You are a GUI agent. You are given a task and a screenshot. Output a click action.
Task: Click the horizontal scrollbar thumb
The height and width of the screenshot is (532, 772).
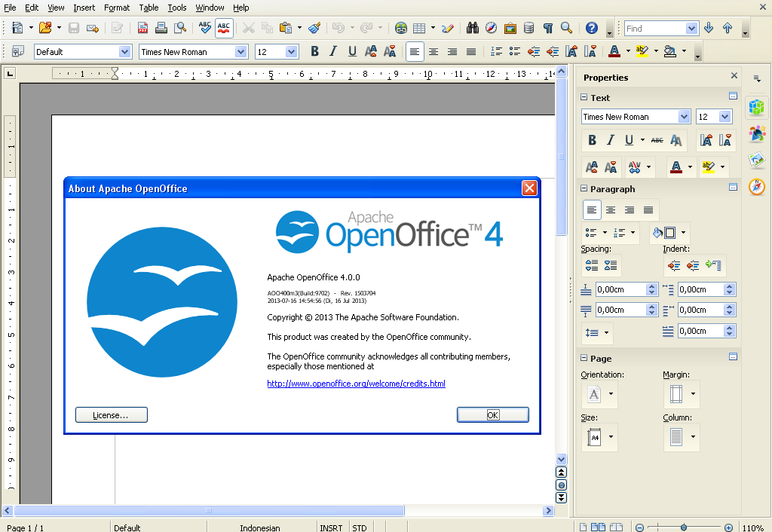point(210,510)
